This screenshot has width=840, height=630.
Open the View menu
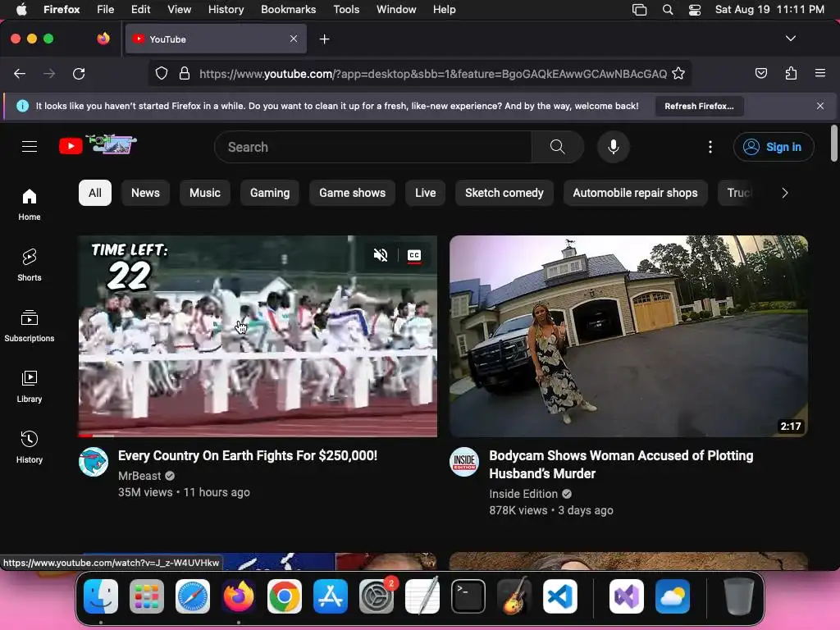pos(179,9)
